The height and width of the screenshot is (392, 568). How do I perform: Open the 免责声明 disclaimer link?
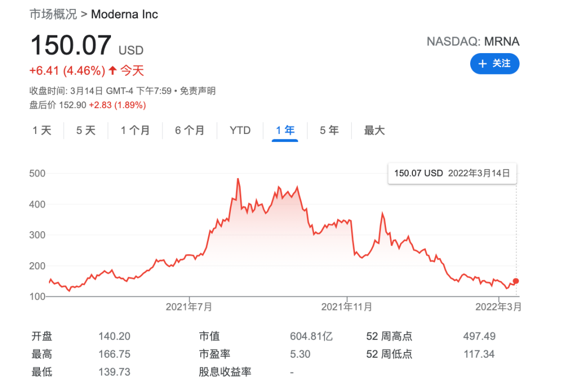(198, 90)
